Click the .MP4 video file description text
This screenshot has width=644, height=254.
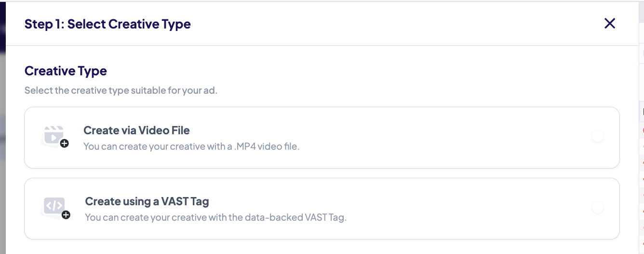(x=191, y=146)
